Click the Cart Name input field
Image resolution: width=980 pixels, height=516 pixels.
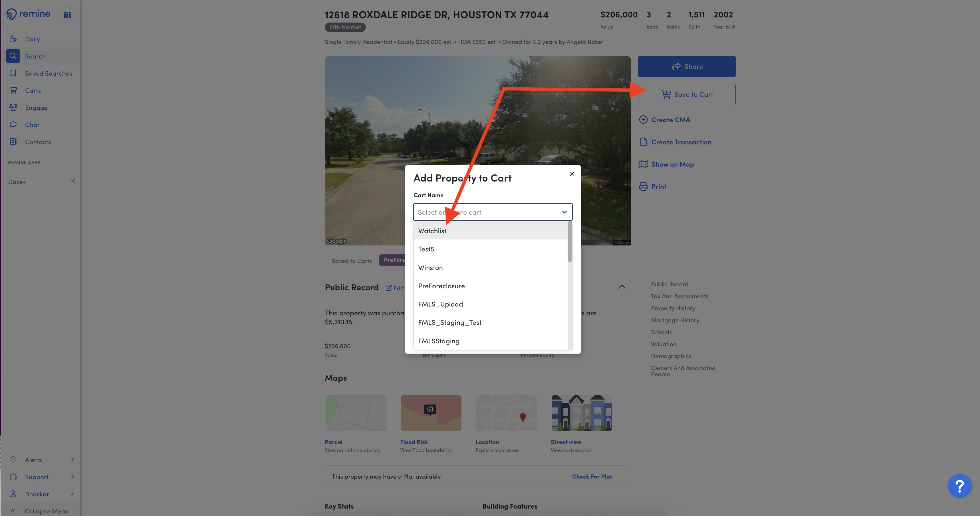coord(493,212)
